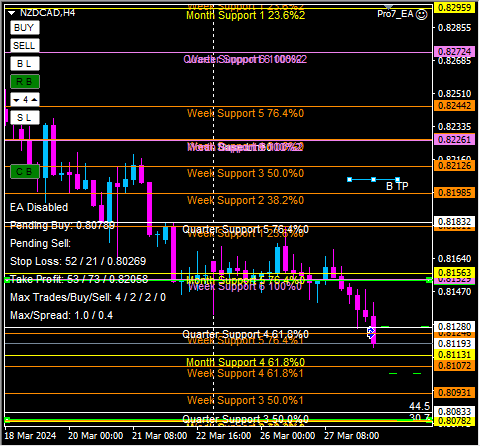Click the Max Trades/Buy/Sell: 4 / 2 / 2 / 0 text

pos(88,297)
